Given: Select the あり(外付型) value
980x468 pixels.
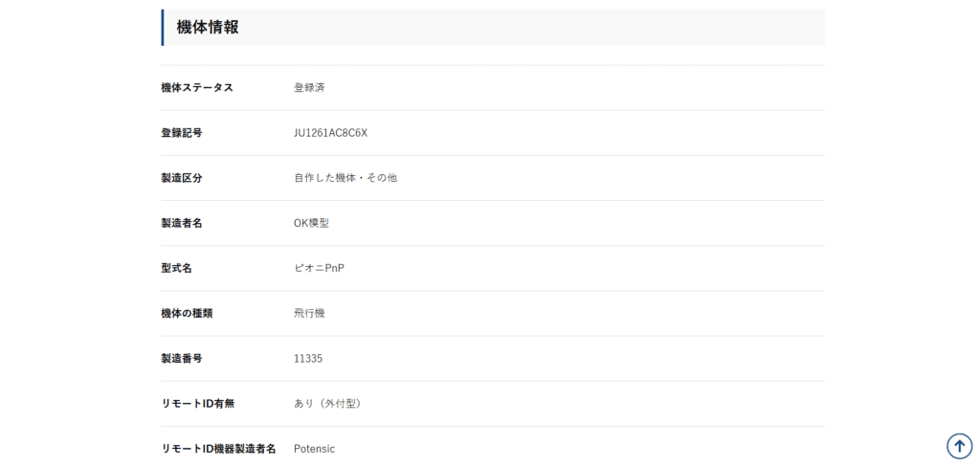Looking at the screenshot, I should 327,403.
